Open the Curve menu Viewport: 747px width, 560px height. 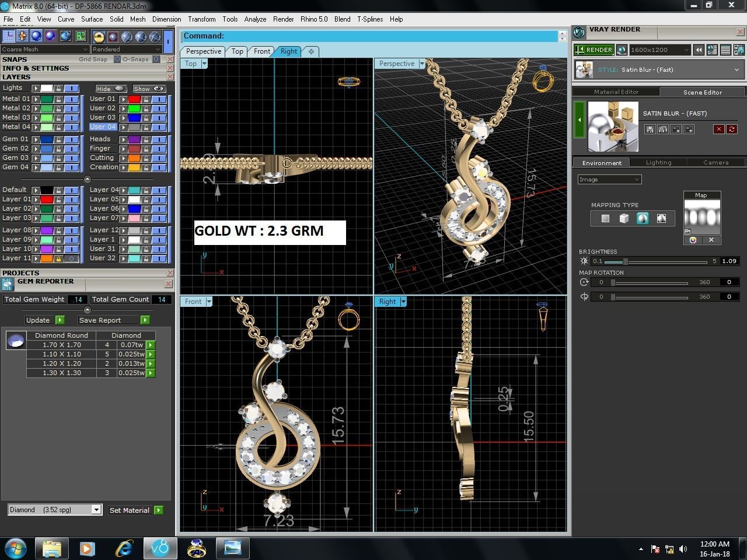coord(65,19)
